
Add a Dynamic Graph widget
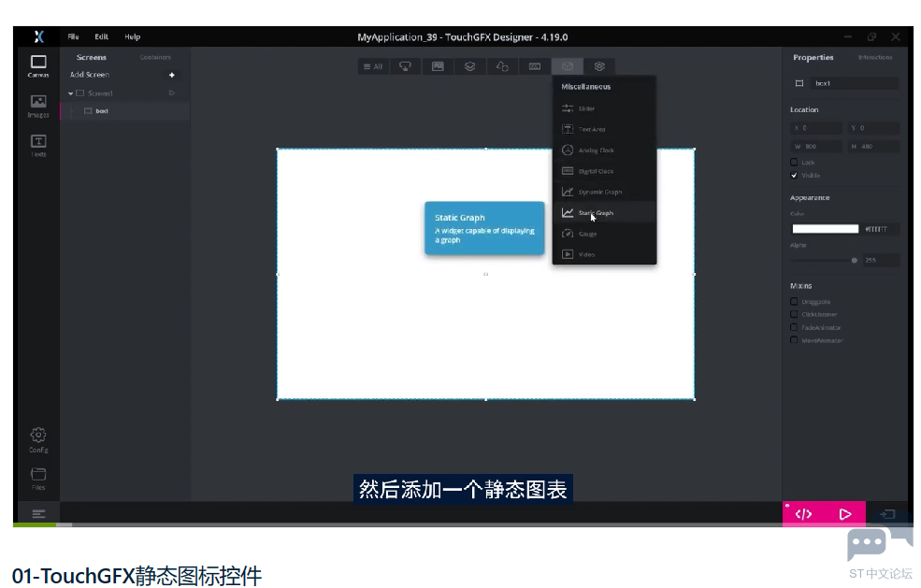tap(604, 192)
